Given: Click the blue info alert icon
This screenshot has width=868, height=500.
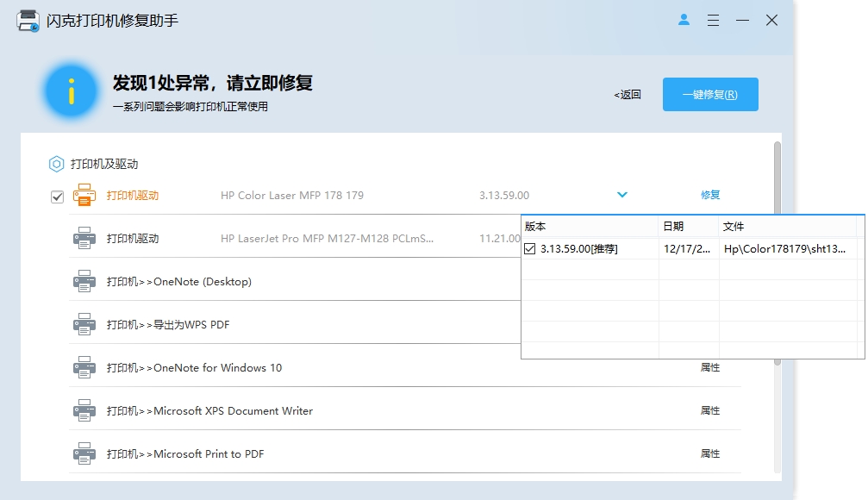Looking at the screenshot, I should click(71, 91).
